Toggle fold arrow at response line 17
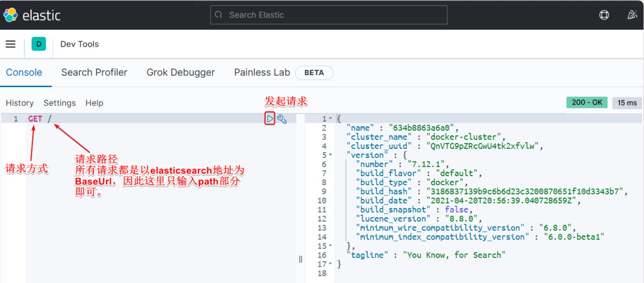 click(331, 264)
